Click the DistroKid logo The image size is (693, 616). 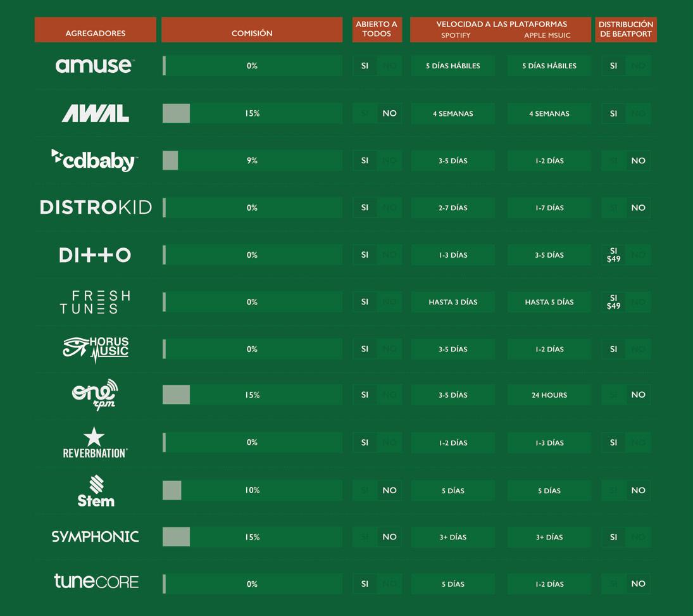pyautogui.click(x=96, y=208)
